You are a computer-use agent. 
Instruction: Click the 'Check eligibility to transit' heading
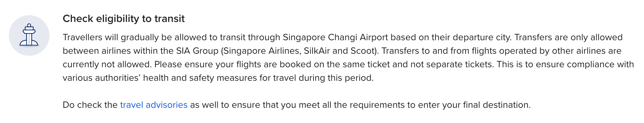coord(124,19)
